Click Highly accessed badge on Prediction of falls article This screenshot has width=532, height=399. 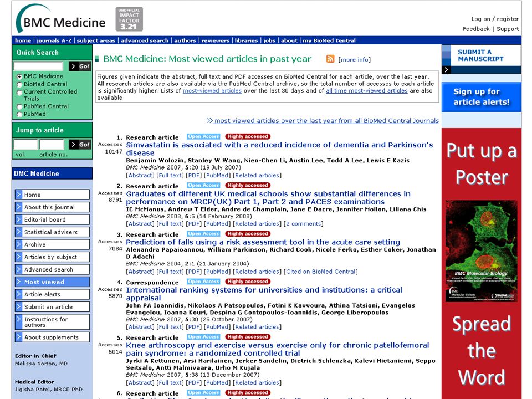tap(248, 233)
